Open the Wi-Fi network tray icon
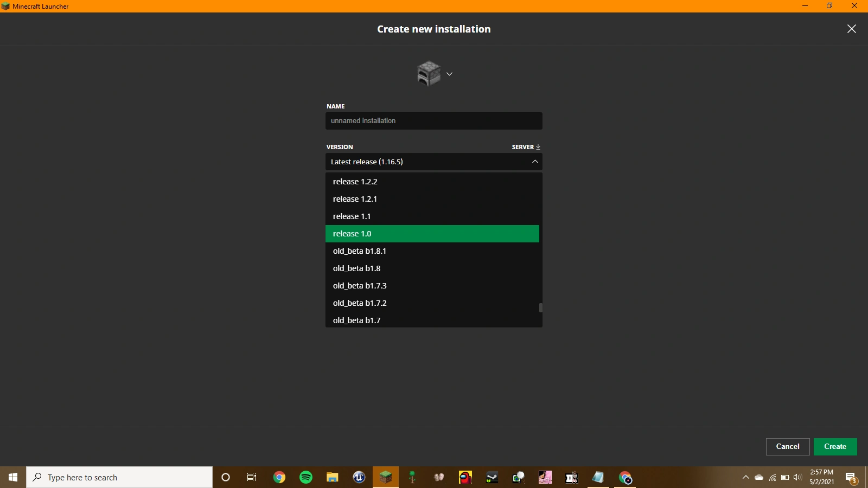The width and height of the screenshot is (868, 488). (773, 477)
